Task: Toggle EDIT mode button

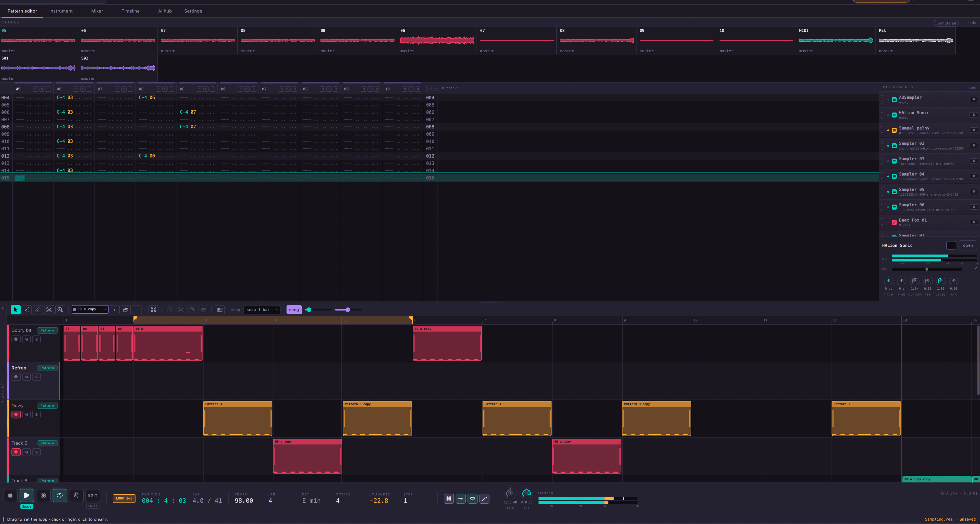Action: 93,495
